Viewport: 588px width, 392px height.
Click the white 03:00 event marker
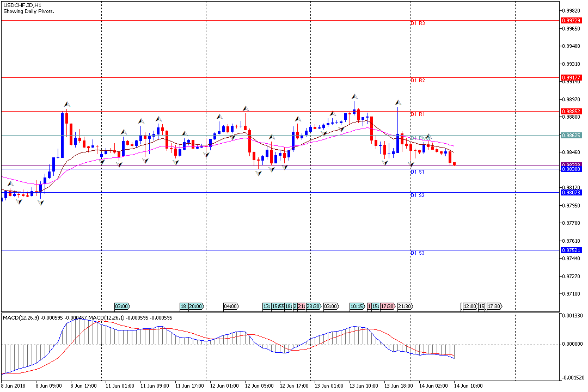[331, 307]
